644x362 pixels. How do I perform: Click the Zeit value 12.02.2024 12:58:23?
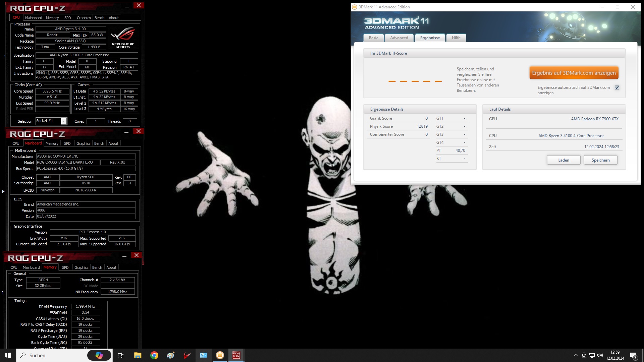601,147
